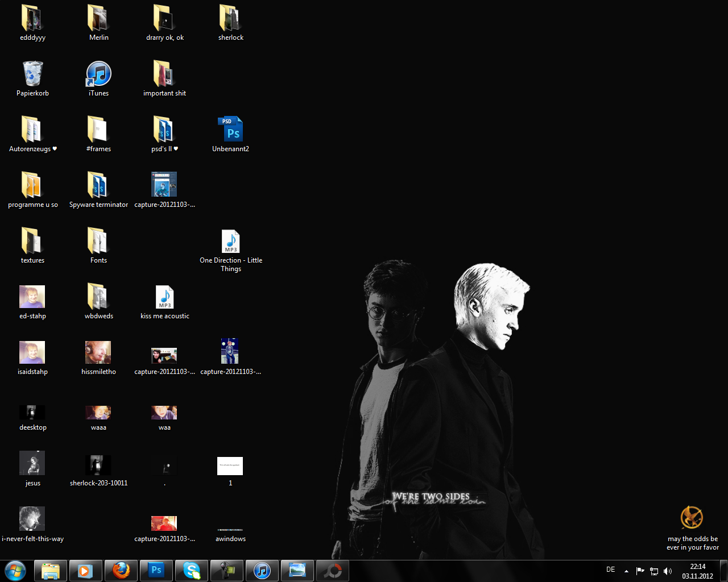Open Windows Media Player from the taskbar
The width and height of the screenshot is (728, 582).
tap(86, 570)
